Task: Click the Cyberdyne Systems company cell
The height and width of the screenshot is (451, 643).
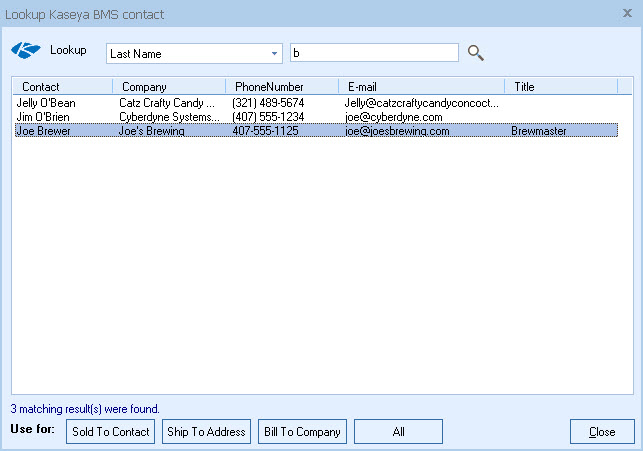Action: 169,117
